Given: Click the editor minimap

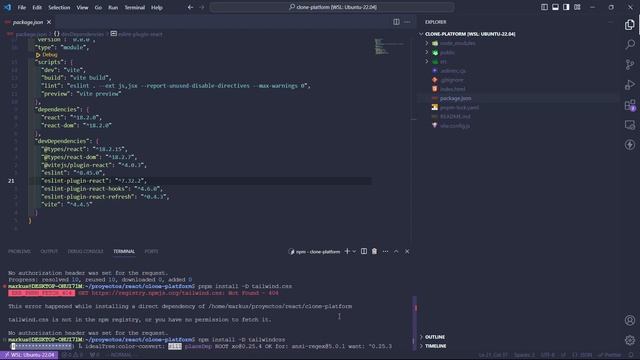Looking at the screenshot, I should click(389, 46).
